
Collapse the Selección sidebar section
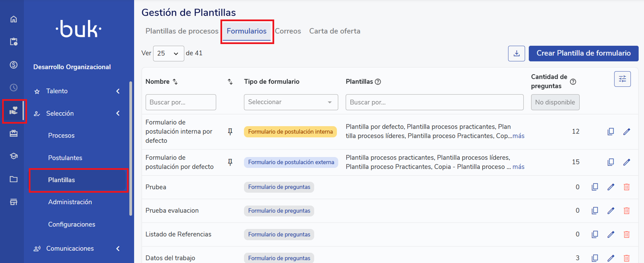coord(118,114)
